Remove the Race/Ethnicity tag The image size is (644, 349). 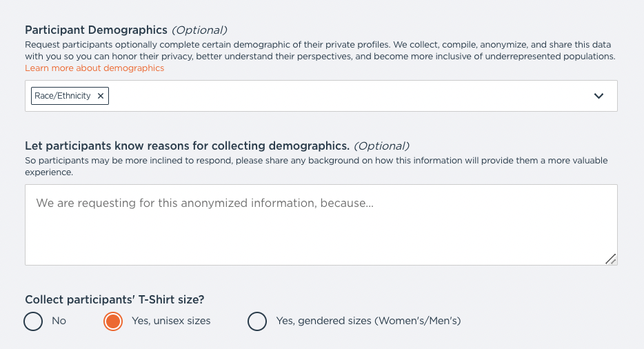(x=101, y=97)
